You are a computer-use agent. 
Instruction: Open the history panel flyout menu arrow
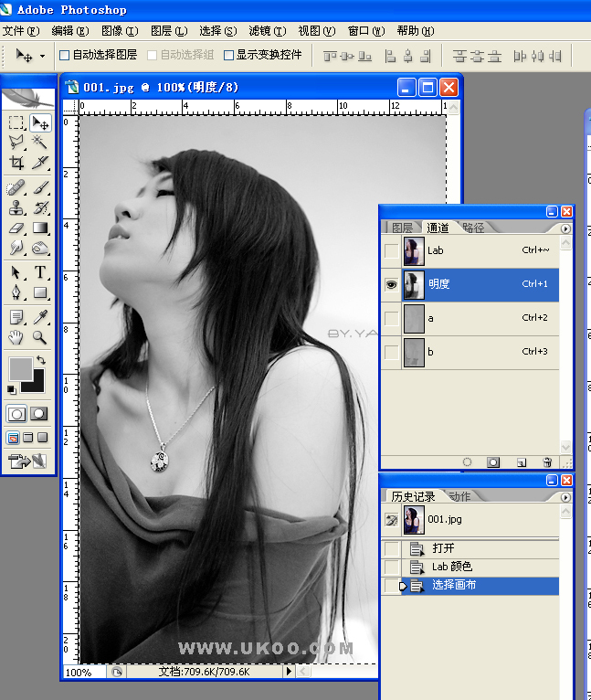(x=565, y=497)
